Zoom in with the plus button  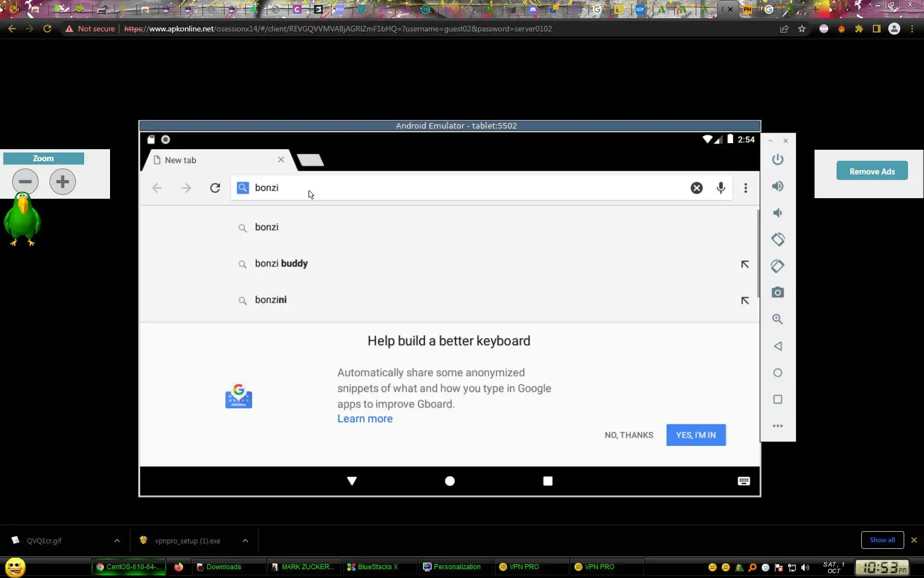pyautogui.click(x=63, y=182)
